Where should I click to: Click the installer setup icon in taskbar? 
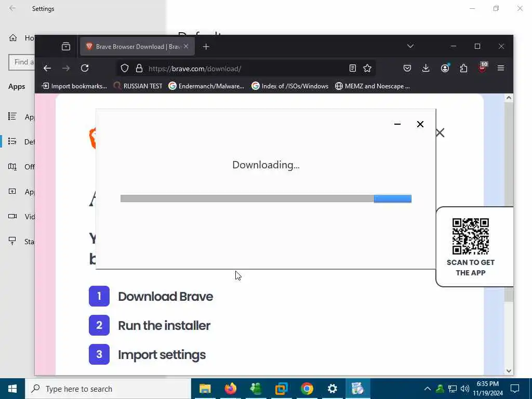(x=357, y=389)
